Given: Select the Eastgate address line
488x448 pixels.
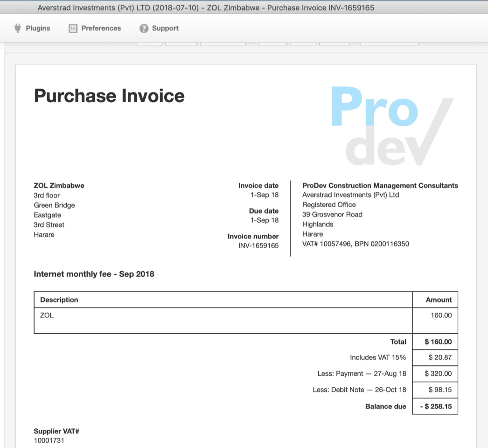Looking at the screenshot, I should click(47, 215).
